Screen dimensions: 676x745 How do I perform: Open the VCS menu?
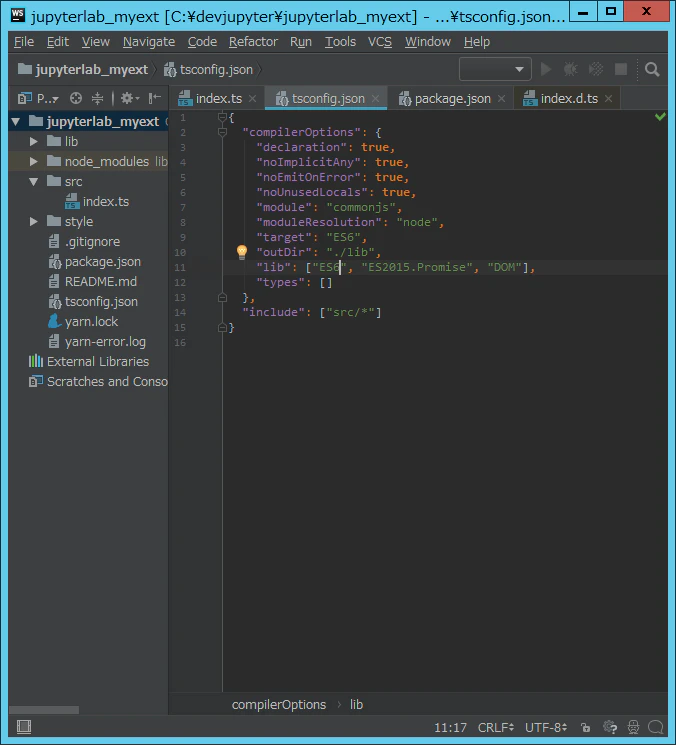coord(380,42)
